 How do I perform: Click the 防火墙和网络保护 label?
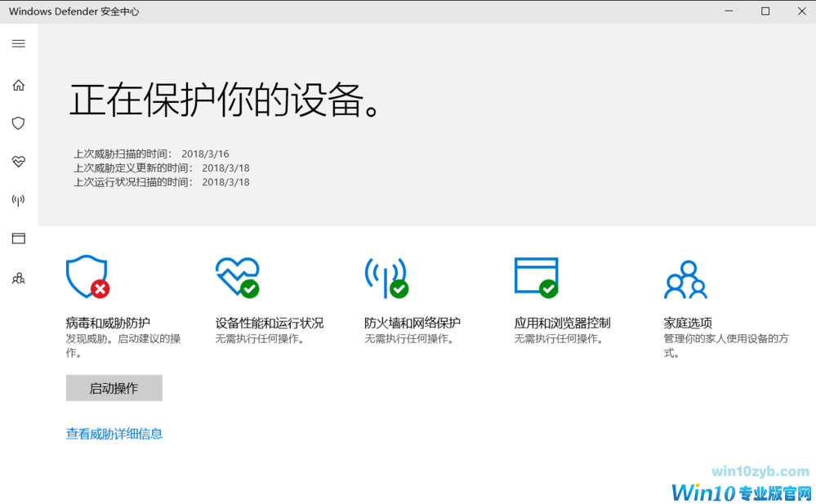pos(412,322)
